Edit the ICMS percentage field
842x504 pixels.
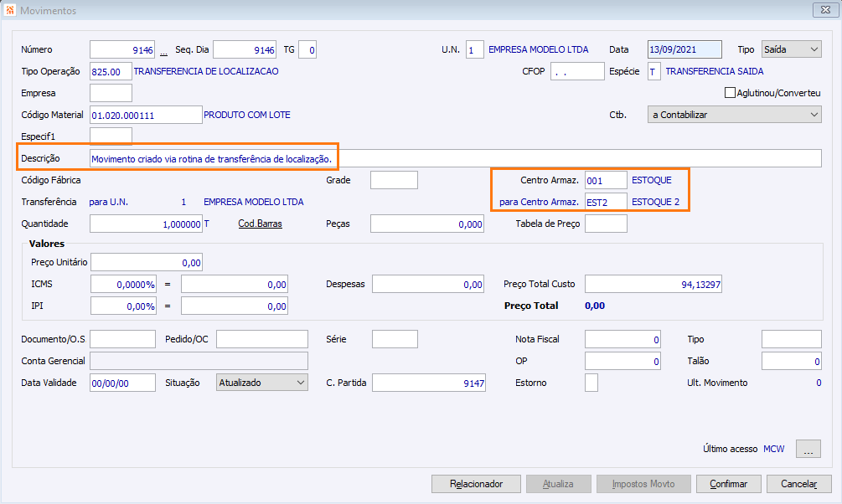click(x=123, y=284)
